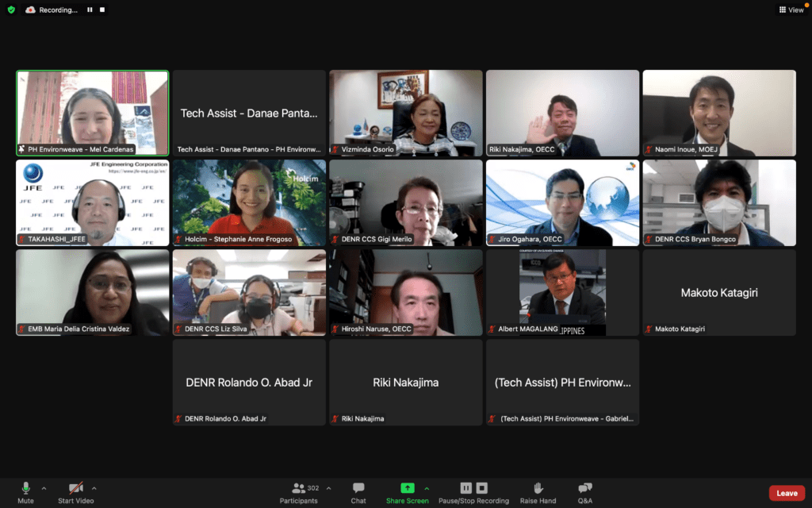This screenshot has width=812, height=508.
Task: Open the View layout menu
Action: pos(791,10)
